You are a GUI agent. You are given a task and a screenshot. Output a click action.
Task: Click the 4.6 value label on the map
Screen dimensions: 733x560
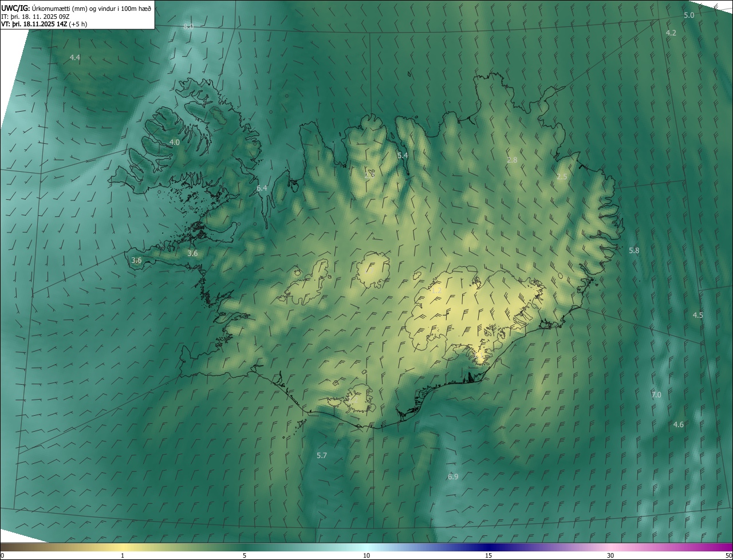pyautogui.click(x=679, y=425)
